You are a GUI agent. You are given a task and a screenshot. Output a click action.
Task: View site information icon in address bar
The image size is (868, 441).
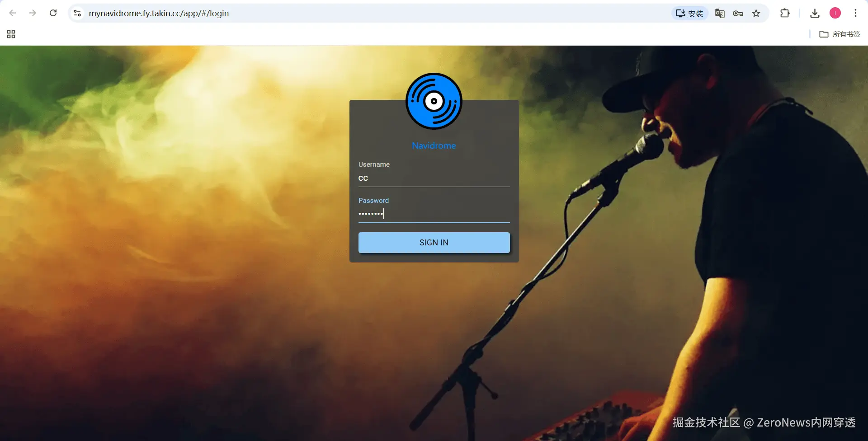(x=78, y=13)
